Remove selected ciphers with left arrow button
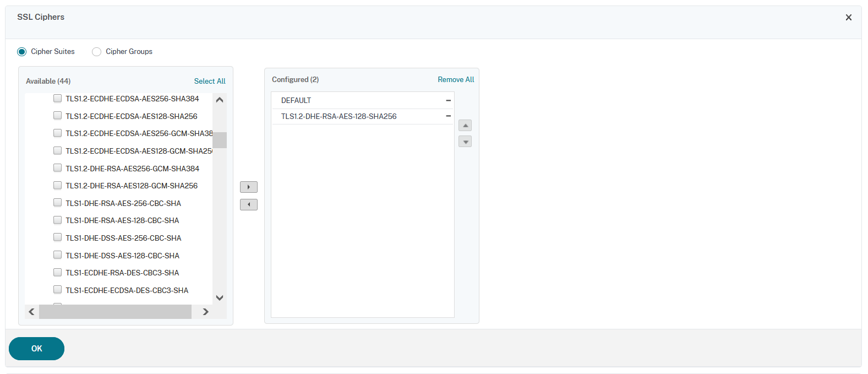The width and height of the screenshot is (868, 374). (x=249, y=205)
